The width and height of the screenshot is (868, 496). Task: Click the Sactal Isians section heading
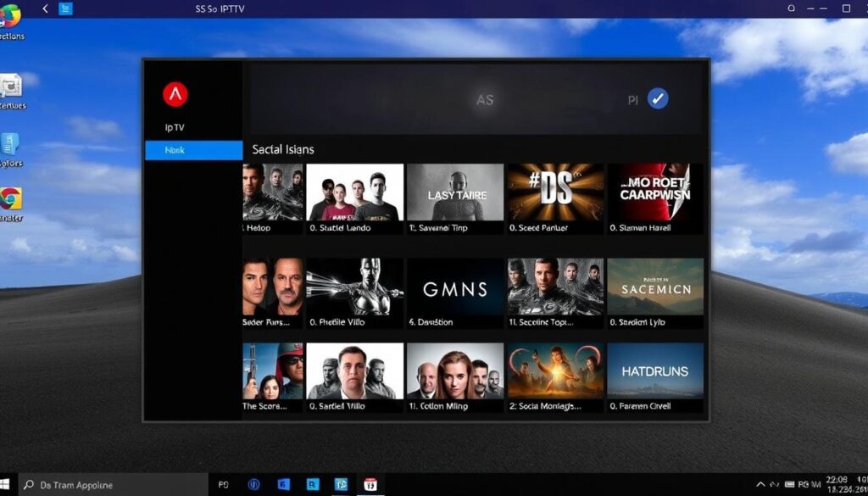pos(282,148)
